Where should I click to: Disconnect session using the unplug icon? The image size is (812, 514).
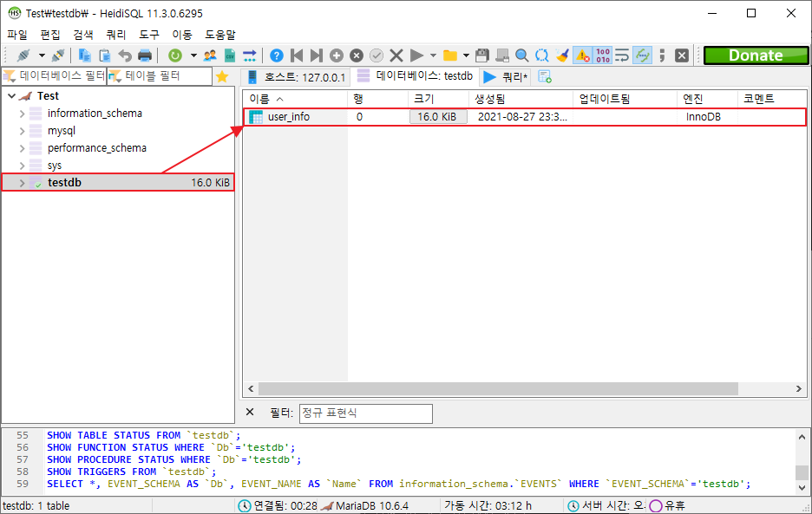click(x=58, y=55)
